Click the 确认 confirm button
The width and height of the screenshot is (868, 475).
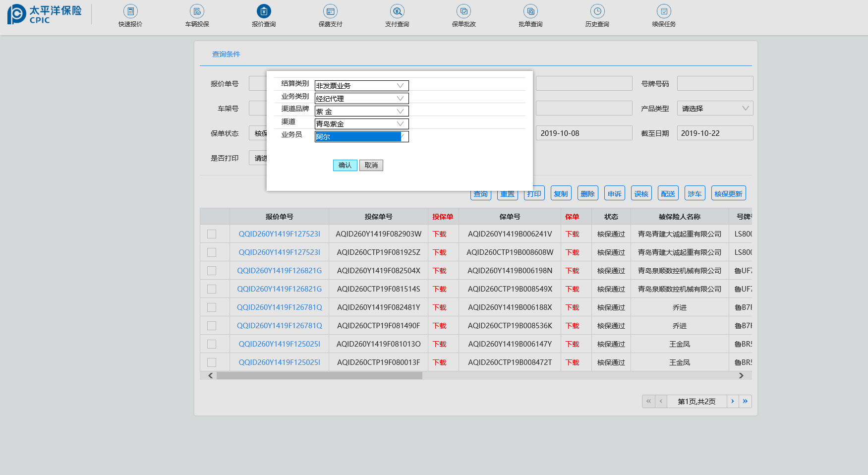tap(345, 166)
